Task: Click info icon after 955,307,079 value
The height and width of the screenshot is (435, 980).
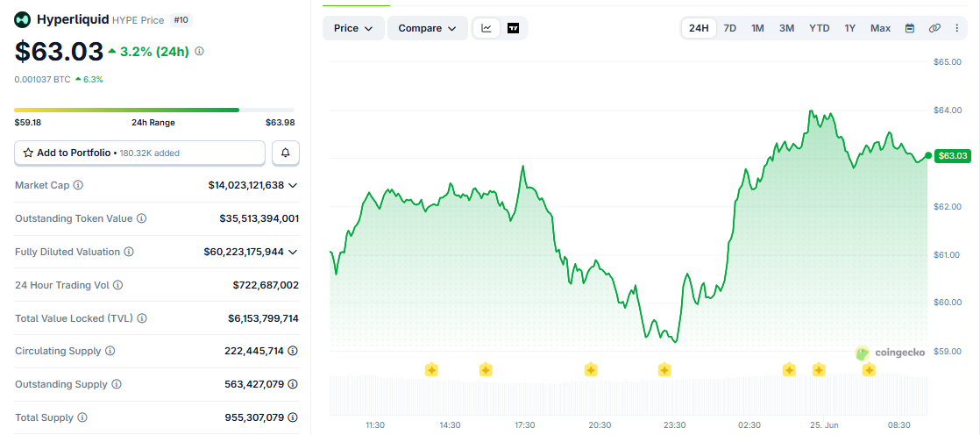Action: coord(293,417)
